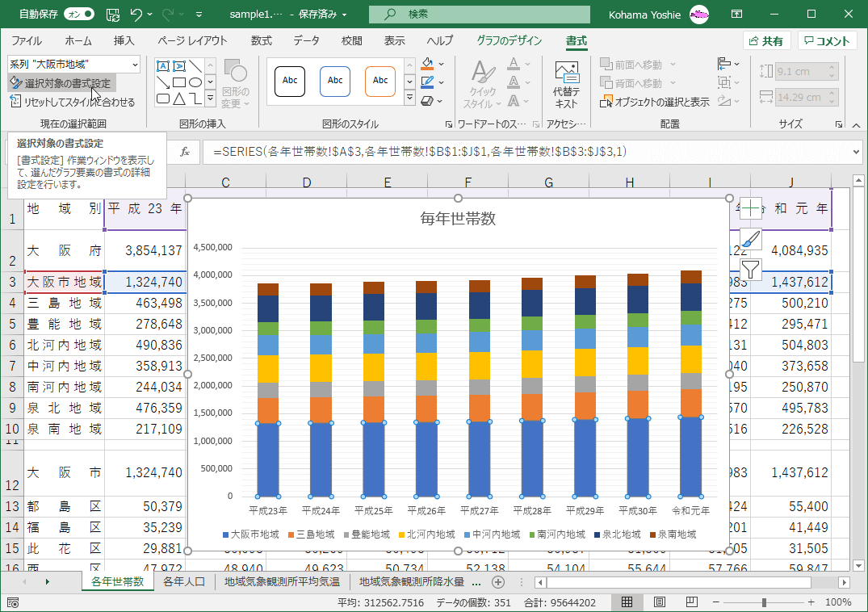Open the align objects dropdown
This screenshot has width=868, height=612.
click(728, 64)
